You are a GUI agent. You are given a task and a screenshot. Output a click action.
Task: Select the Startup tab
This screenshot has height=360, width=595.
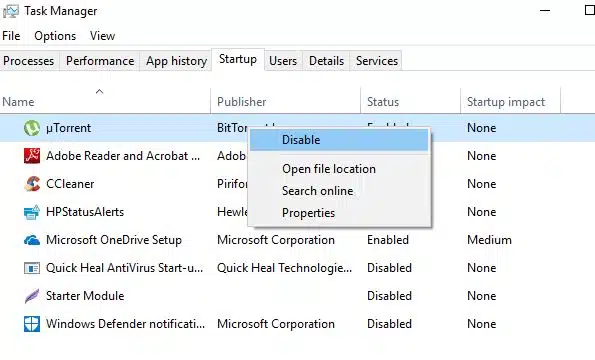238,59
